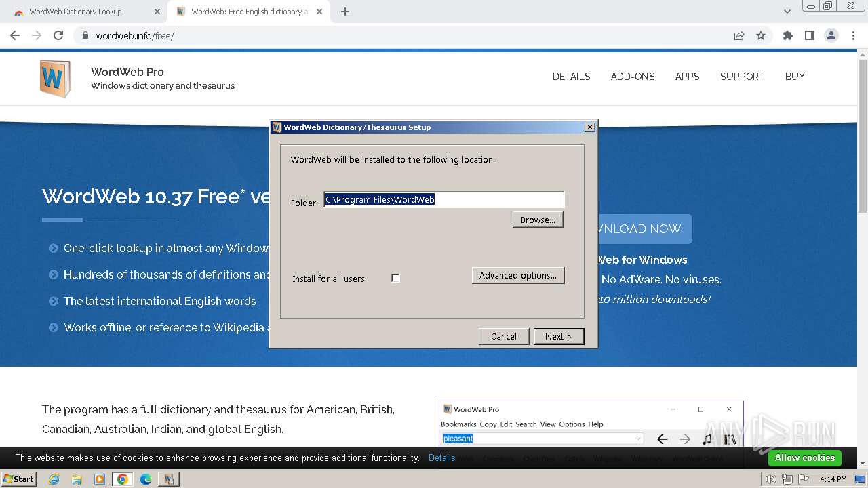Open the browser extensions puzzle icon
The image size is (868, 488).
click(x=787, y=35)
